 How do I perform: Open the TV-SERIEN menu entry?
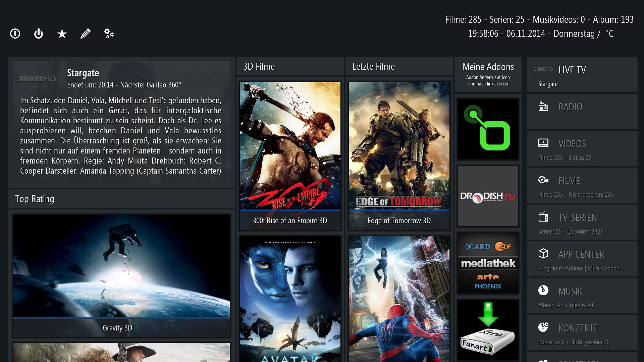[x=582, y=222]
